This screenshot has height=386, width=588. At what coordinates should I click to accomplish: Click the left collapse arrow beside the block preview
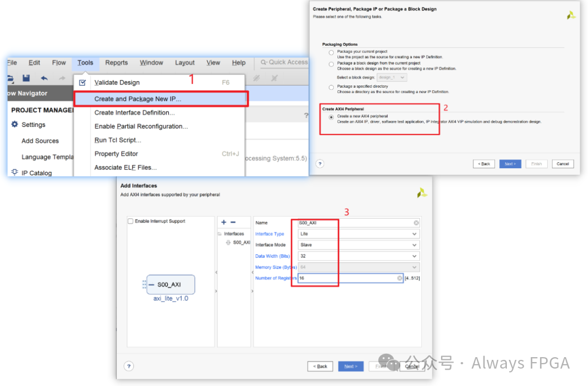[x=216, y=272]
